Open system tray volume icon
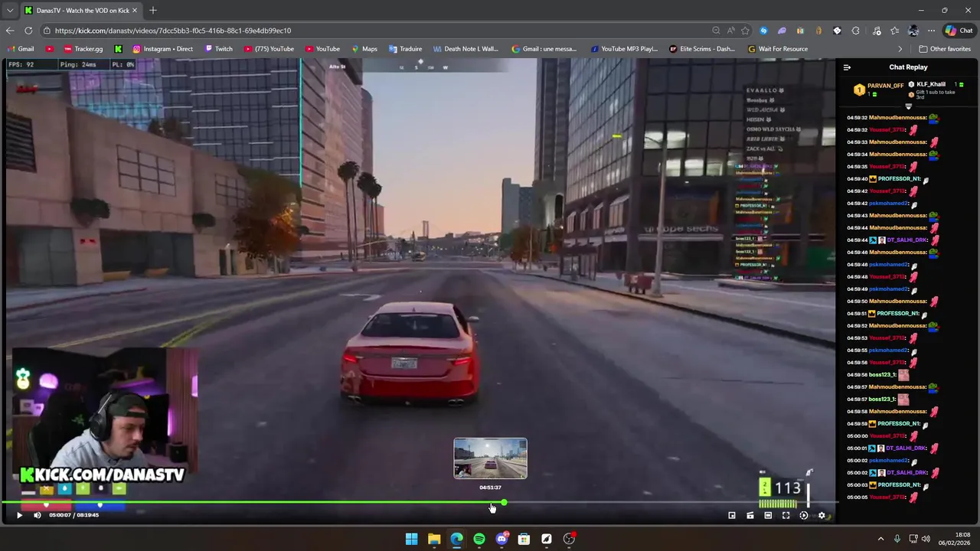 [x=927, y=539]
